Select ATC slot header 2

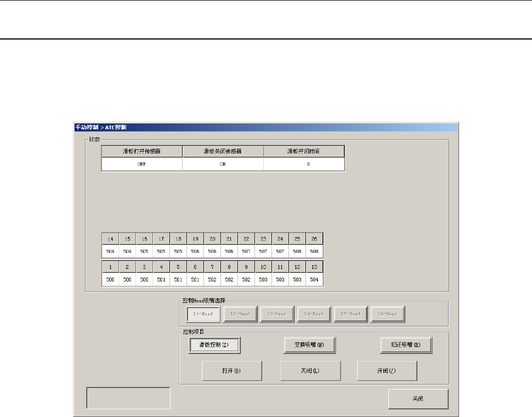coord(127,267)
